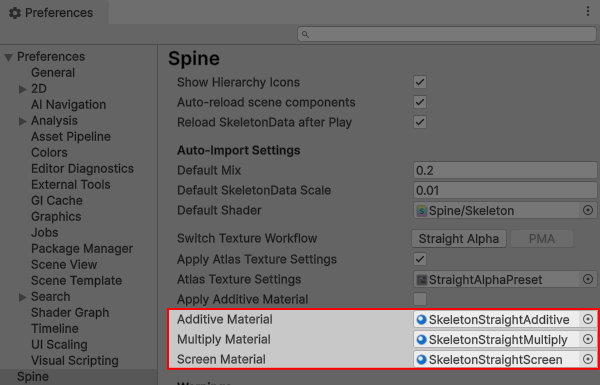The image size is (600, 385).
Task: Open GI Cache preferences
Action: point(57,201)
